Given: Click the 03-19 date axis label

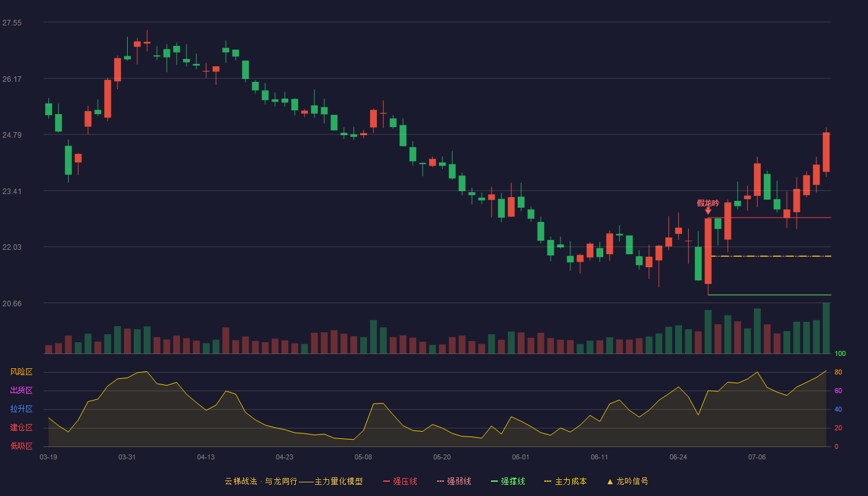Looking at the screenshot, I should click(48, 457).
